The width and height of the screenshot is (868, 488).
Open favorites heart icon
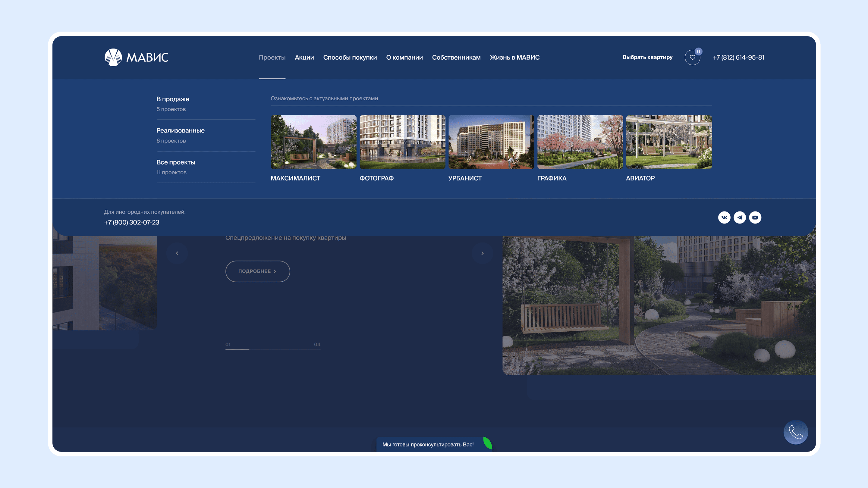693,57
